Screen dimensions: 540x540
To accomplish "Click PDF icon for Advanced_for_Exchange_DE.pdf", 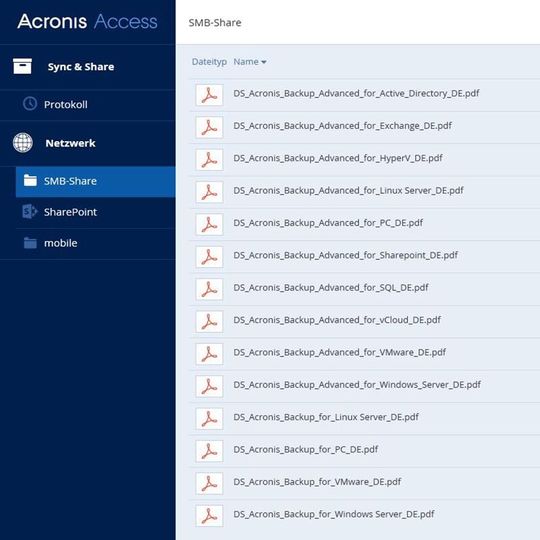I will click(x=209, y=127).
